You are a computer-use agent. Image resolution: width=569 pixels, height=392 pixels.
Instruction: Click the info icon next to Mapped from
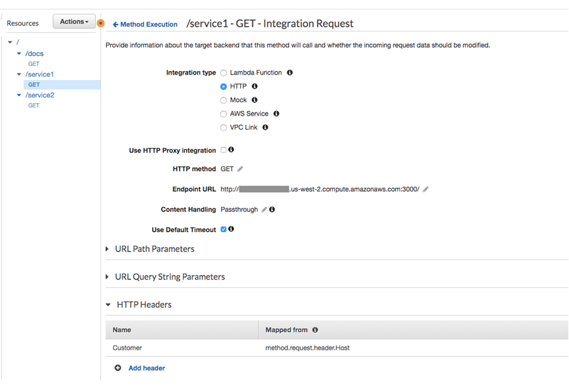[315, 330]
